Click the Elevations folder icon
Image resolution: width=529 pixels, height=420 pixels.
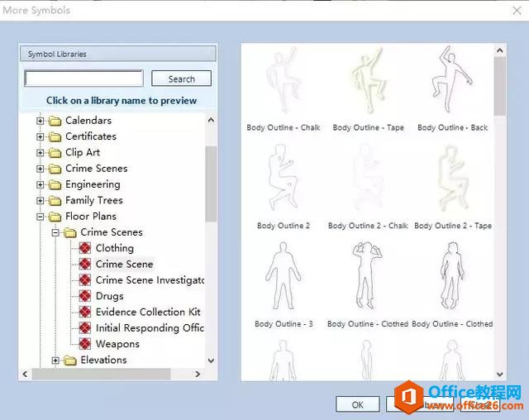(x=69, y=360)
